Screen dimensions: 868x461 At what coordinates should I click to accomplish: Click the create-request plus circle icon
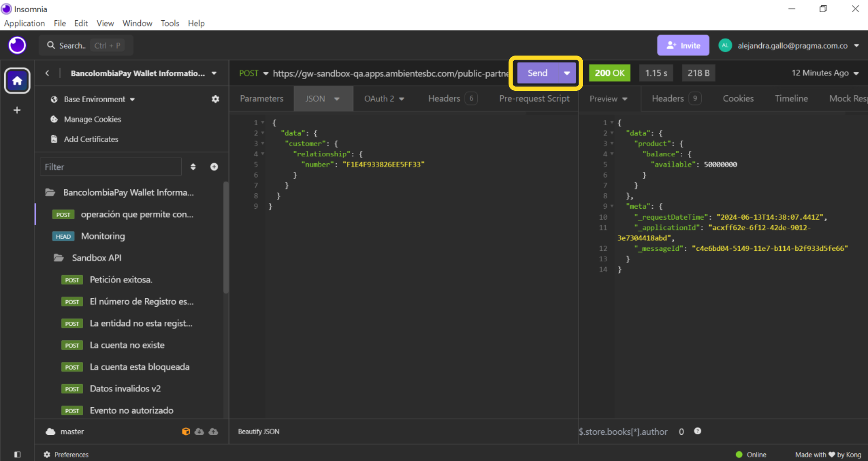tap(214, 167)
